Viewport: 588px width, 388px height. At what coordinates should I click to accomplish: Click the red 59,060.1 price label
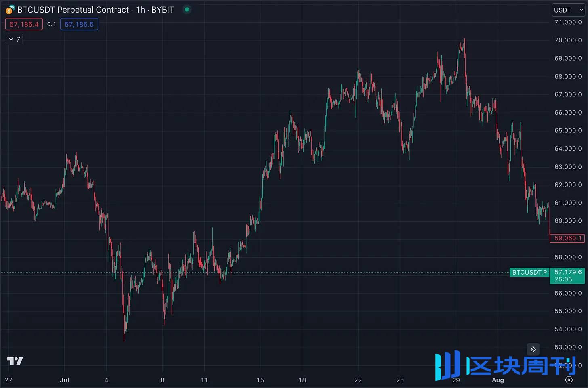pyautogui.click(x=567, y=238)
